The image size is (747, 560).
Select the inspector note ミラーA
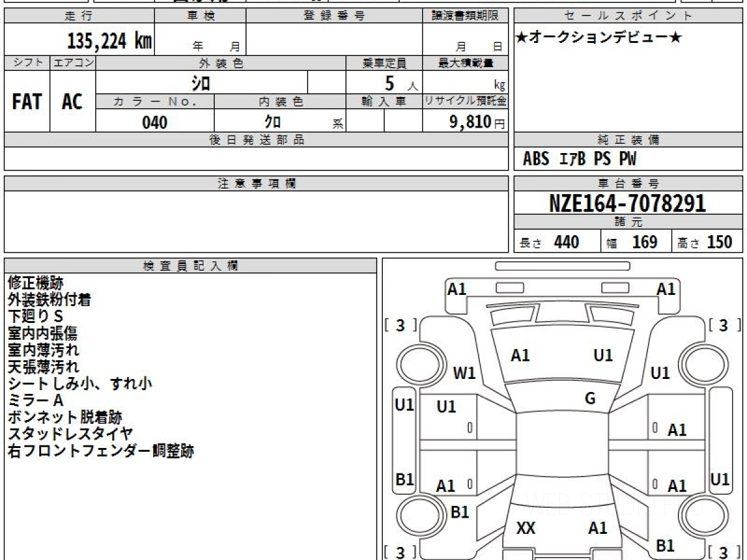[x=35, y=401]
